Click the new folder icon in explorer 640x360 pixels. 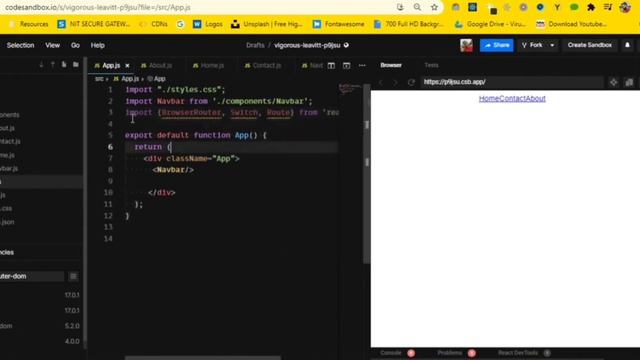point(76,64)
